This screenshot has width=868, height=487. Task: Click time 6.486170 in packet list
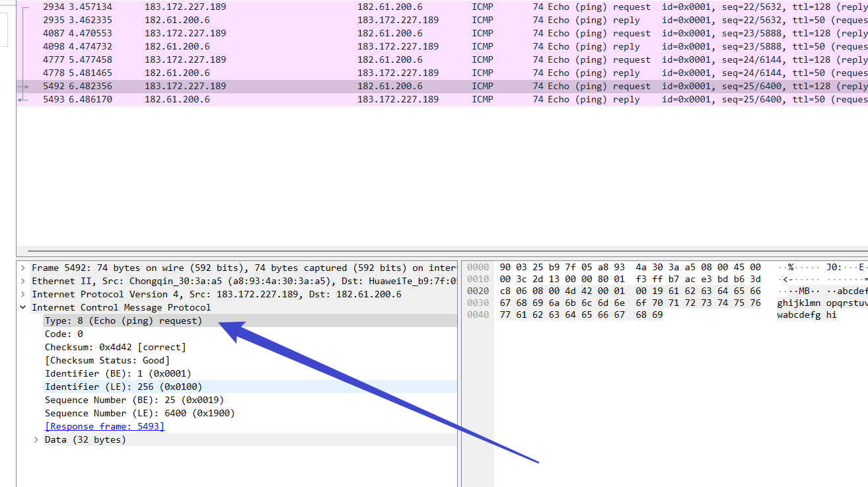[90, 99]
